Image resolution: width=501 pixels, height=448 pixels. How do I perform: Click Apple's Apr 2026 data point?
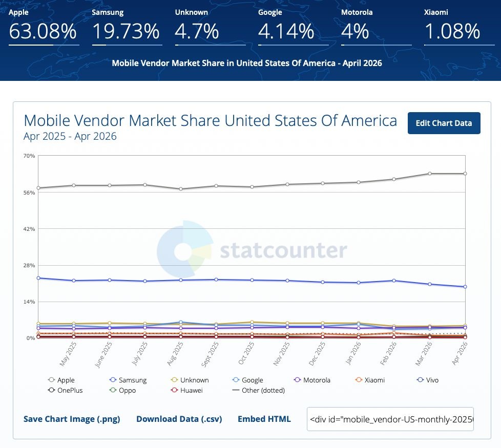pyautogui.click(x=465, y=174)
